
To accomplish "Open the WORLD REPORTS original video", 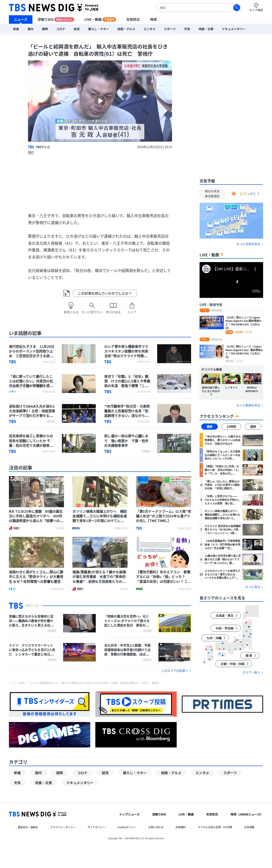I will 251,383.
